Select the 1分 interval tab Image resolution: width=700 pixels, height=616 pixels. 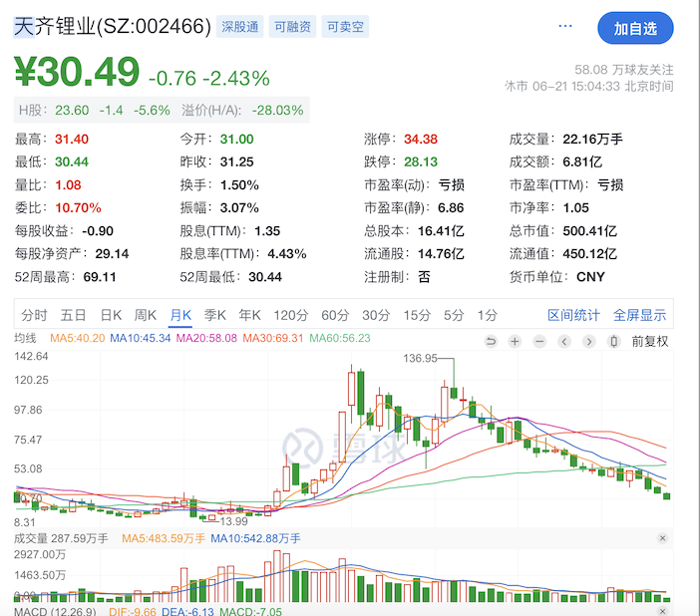tap(488, 315)
